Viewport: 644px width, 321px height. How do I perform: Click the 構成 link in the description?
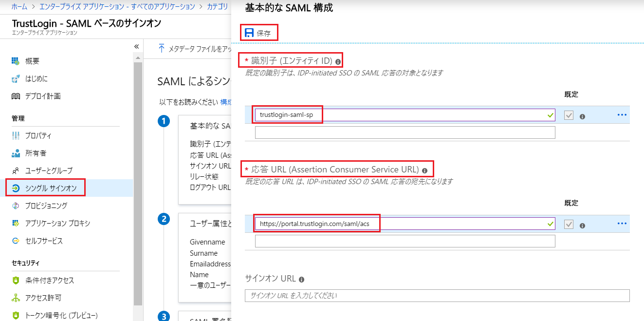[225, 102]
